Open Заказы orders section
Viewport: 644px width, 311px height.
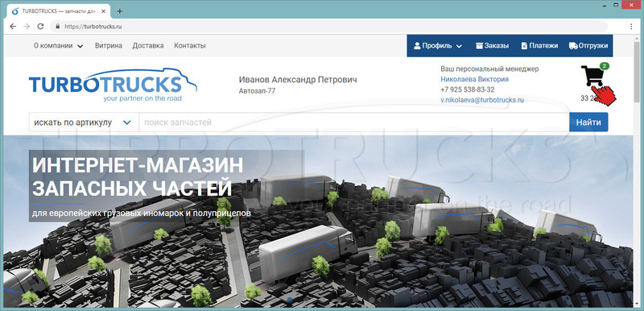pos(492,46)
